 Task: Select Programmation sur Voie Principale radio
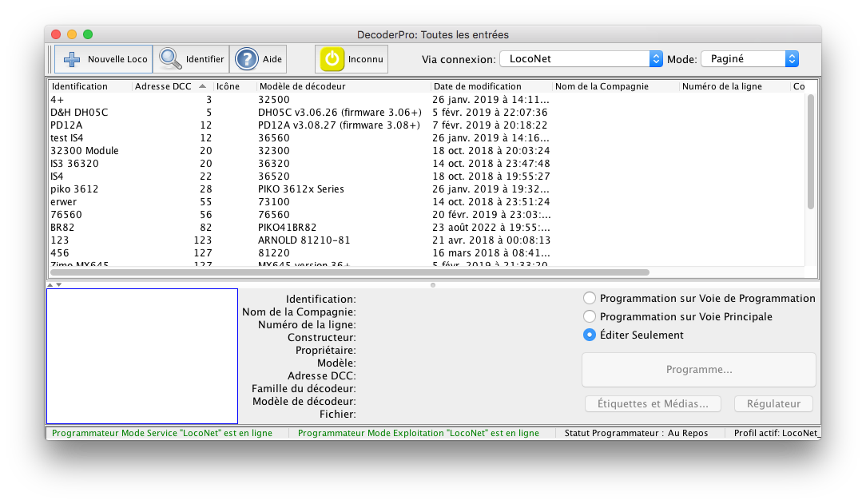pyautogui.click(x=590, y=316)
